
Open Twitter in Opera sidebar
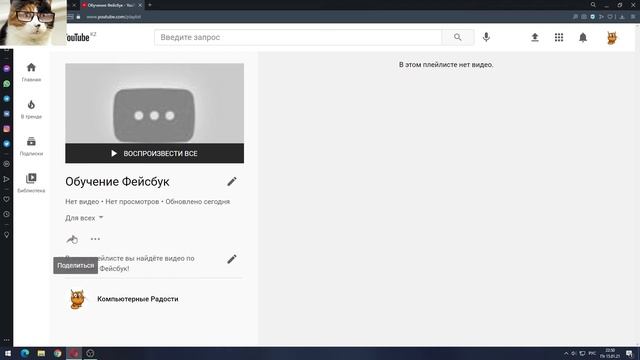click(7, 144)
